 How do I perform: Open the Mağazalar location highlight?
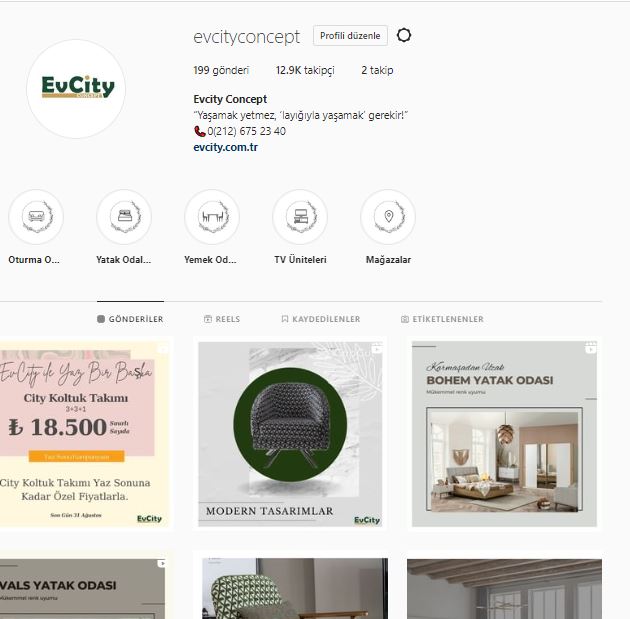coord(388,217)
